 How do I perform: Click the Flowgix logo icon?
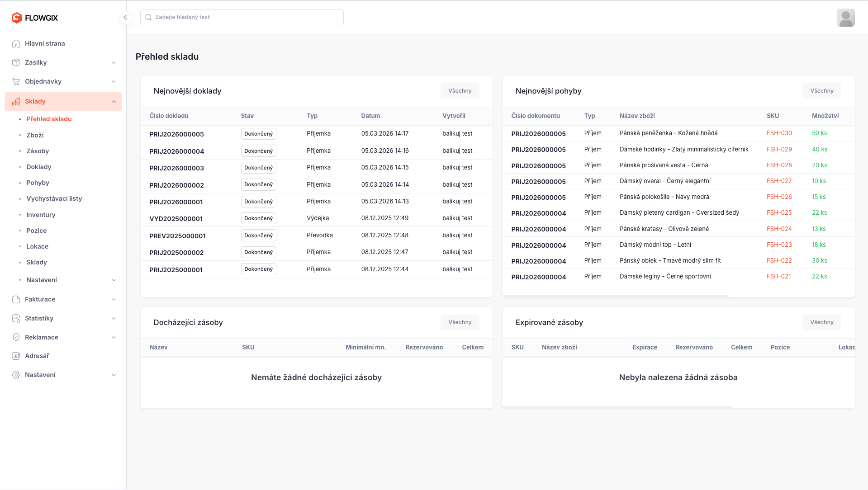click(17, 18)
